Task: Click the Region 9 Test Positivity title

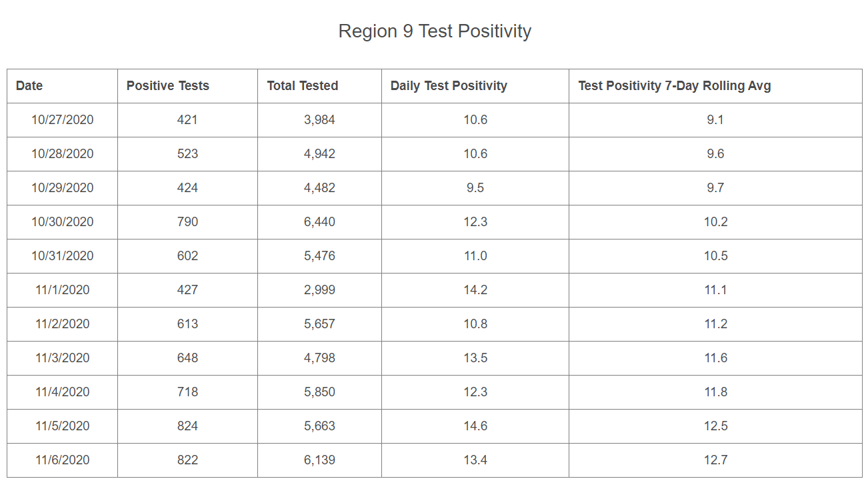Action: (435, 31)
